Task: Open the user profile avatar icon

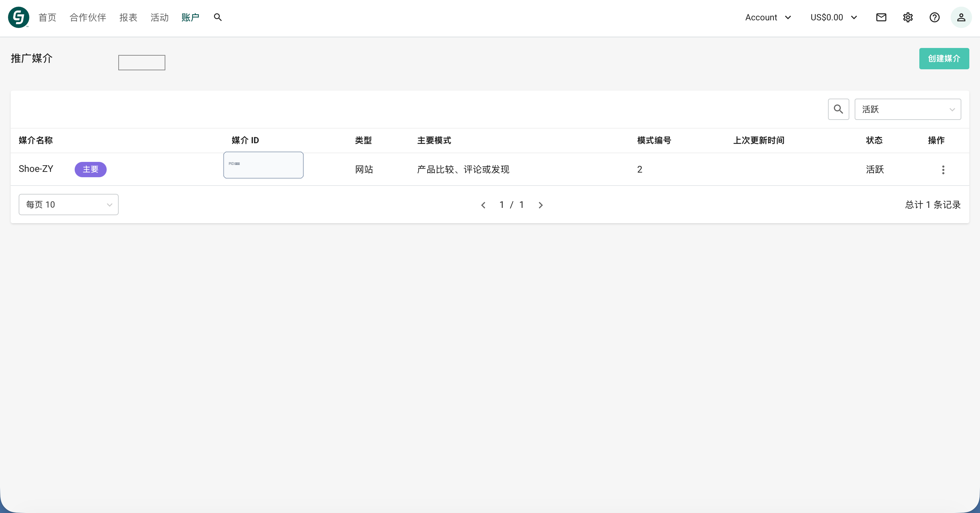Action: pos(961,18)
